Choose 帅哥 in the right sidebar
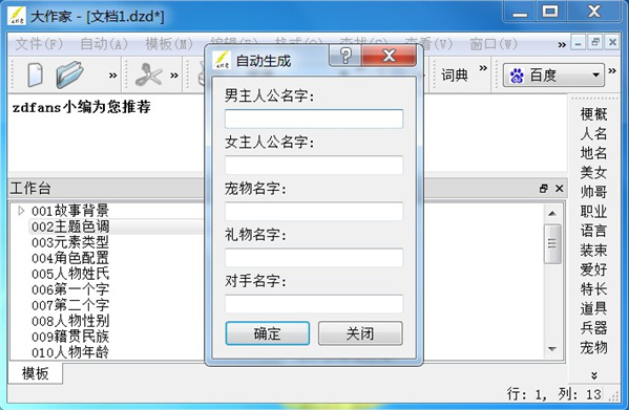Viewport: 629px width, 410px height. 593,192
